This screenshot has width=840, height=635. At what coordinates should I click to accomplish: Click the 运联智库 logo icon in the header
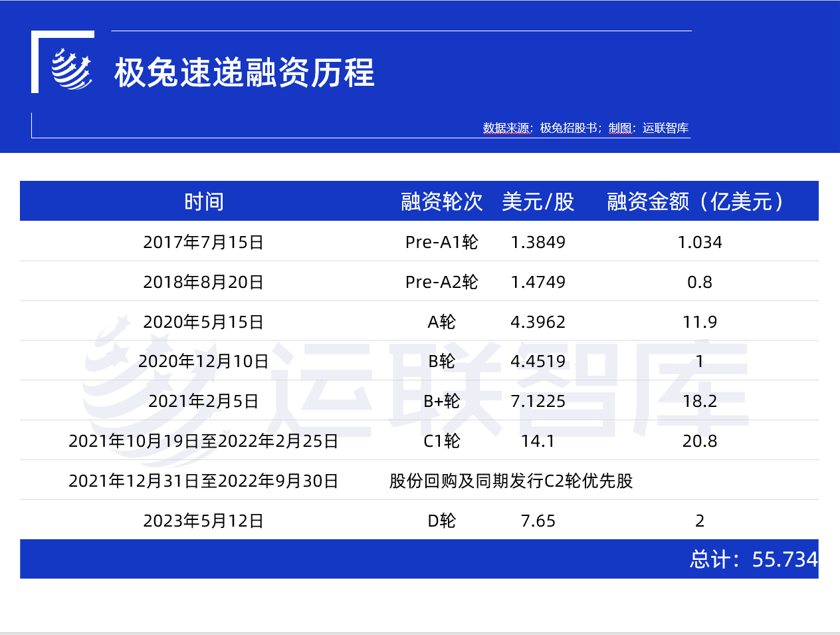point(72,68)
